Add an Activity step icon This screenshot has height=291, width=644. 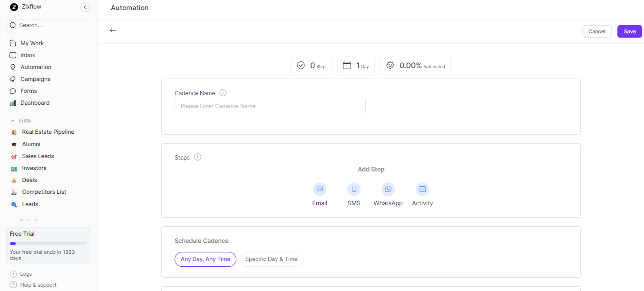422,189
